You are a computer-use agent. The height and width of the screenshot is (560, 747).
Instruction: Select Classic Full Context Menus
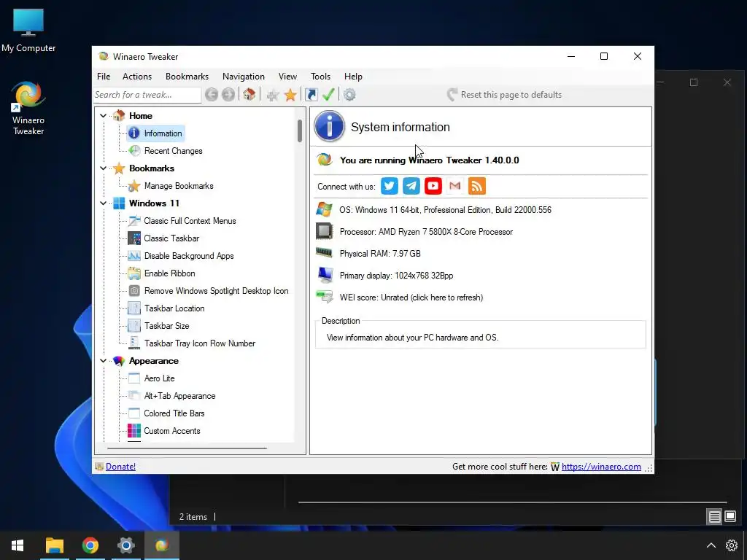190,221
